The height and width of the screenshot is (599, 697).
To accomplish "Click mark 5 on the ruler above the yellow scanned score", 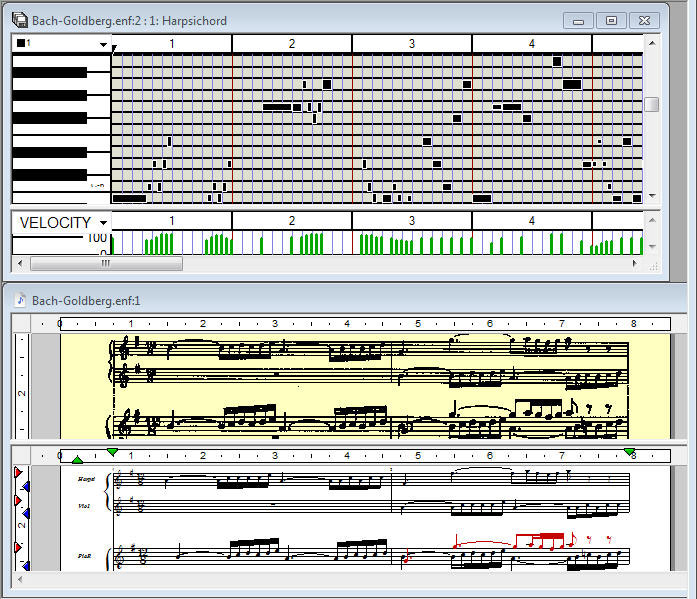I will tap(418, 323).
